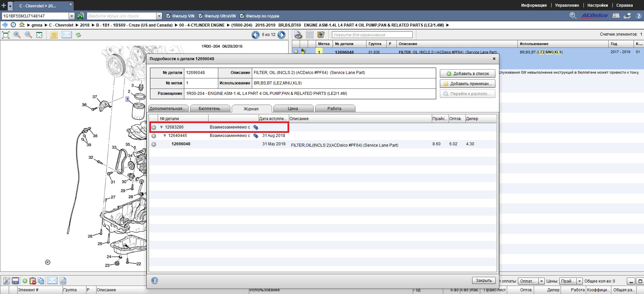Toggle the Фильтр VIN checkbox
The image size is (644, 294).
[168, 16]
